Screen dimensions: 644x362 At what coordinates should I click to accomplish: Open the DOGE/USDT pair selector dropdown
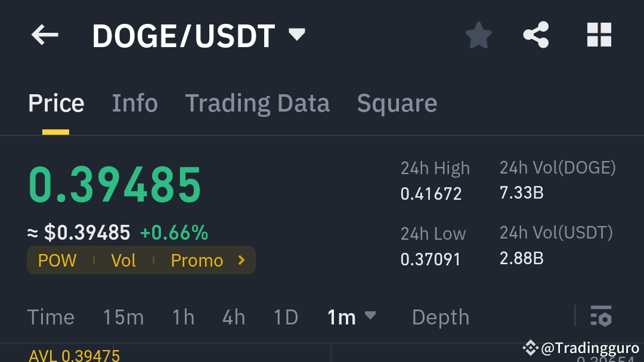click(296, 35)
